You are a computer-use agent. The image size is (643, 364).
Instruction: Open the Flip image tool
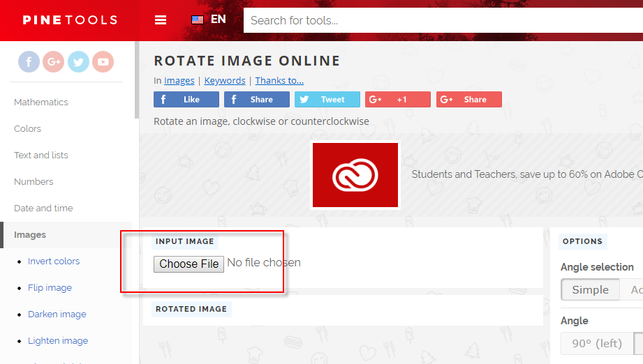pyautogui.click(x=50, y=288)
